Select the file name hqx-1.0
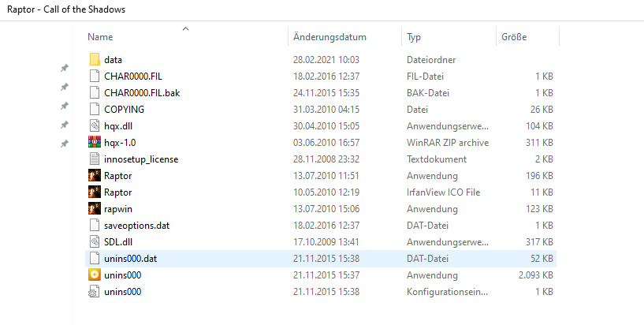This screenshot has width=644, height=325. pyautogui.click(x=120, y=143)
